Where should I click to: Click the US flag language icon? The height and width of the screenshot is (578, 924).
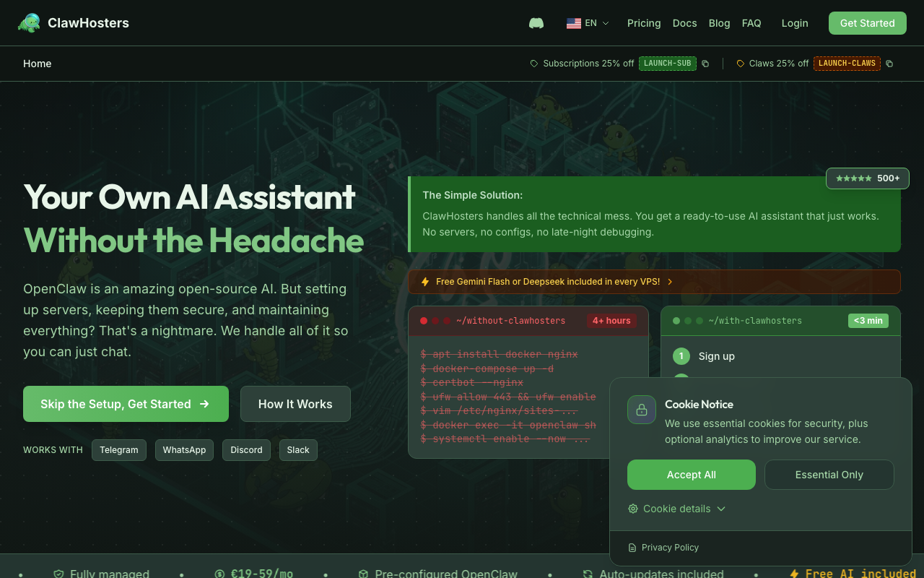(x=574, y=22)
